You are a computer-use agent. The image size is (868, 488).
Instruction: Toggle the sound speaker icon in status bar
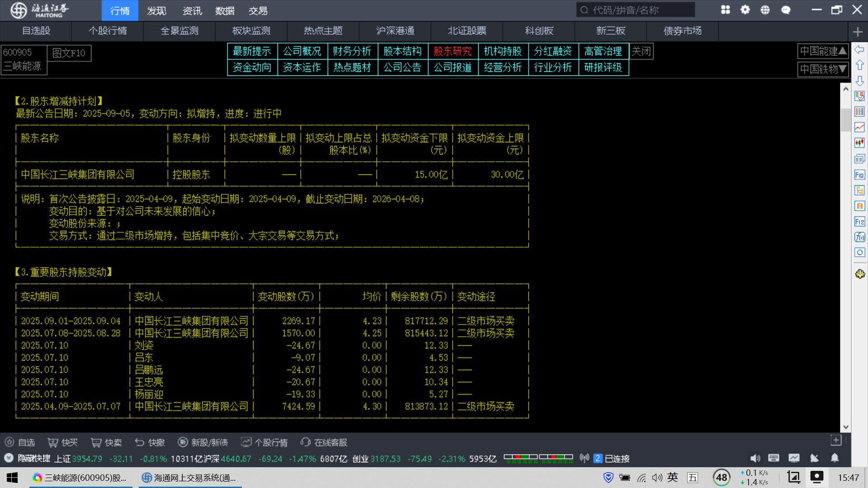(755, 458)
